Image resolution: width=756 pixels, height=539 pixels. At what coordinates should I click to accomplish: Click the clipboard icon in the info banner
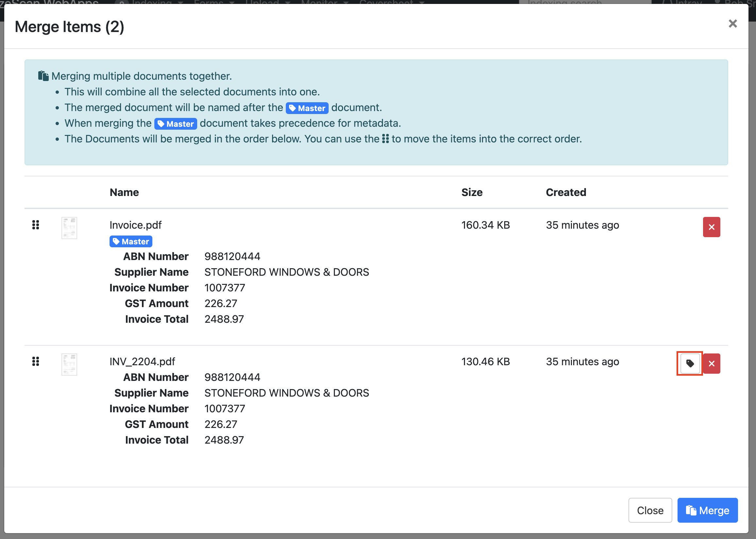tap(43, 76)
